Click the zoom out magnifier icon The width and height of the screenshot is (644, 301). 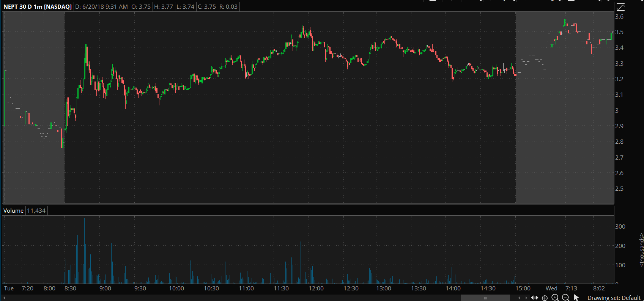tap(565, 298)
